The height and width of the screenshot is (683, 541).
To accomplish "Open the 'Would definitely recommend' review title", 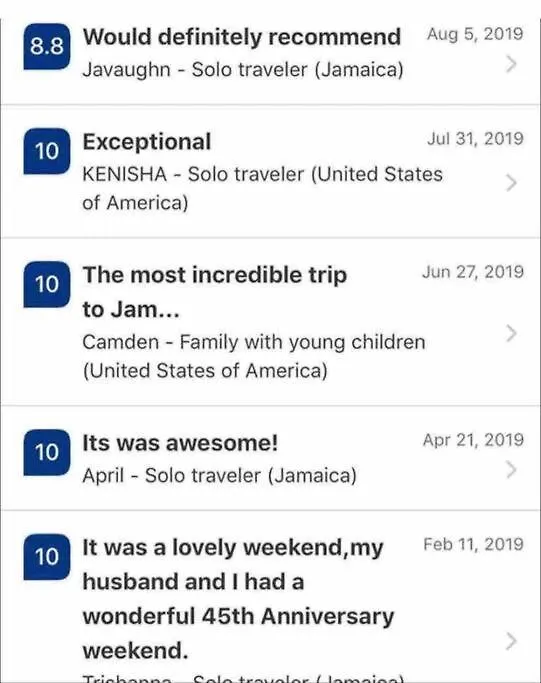I will tap(242, 37).
